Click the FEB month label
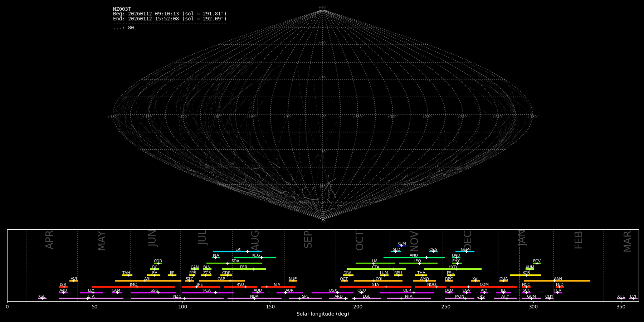This screenshot has width=644, height=322. [579, 240]
